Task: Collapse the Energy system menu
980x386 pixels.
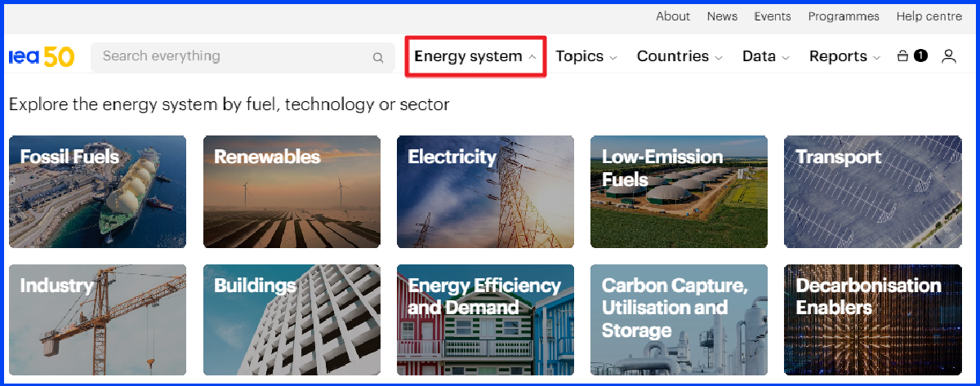Action: [475, 56]
